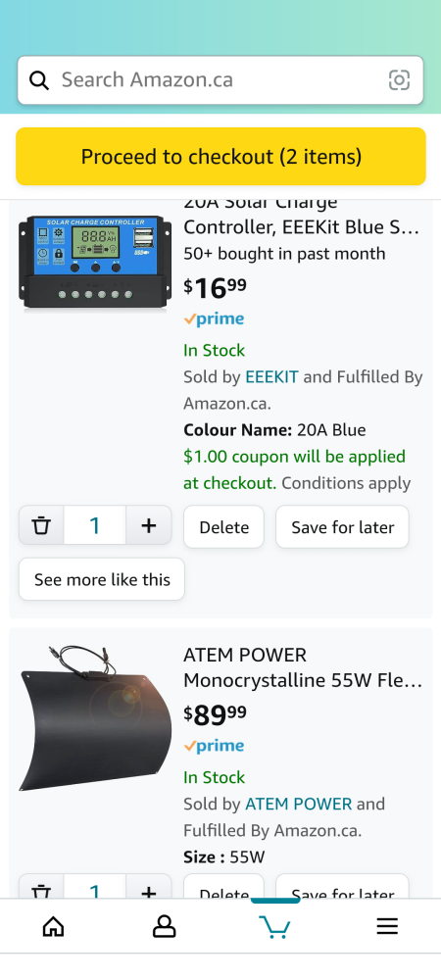Save the charge controller for later
This screenshot has height=980, width=441.
point(342,527)
